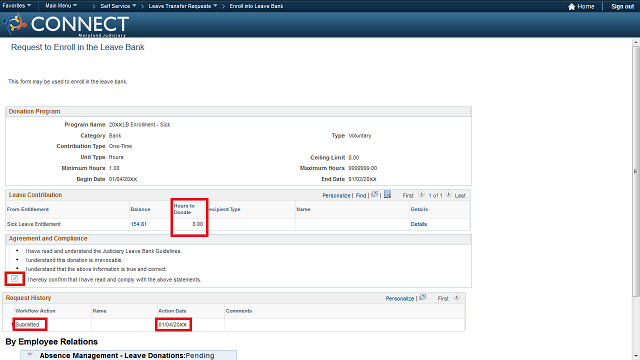This screenshot has height=360, width=640.
Task: Click Last in Leave Contribution navigation
Action: pyautogui.click(x=460, y=196)
